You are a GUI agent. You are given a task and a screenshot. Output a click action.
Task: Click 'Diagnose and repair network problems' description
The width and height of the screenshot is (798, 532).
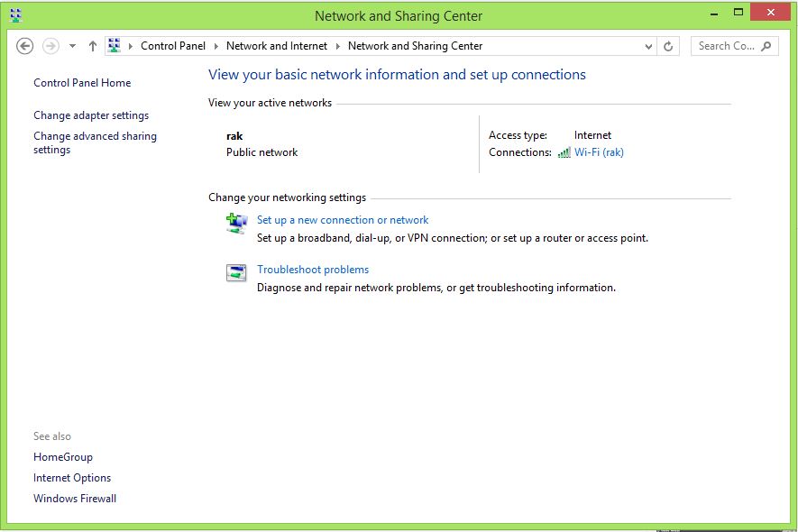click(436, 288)
